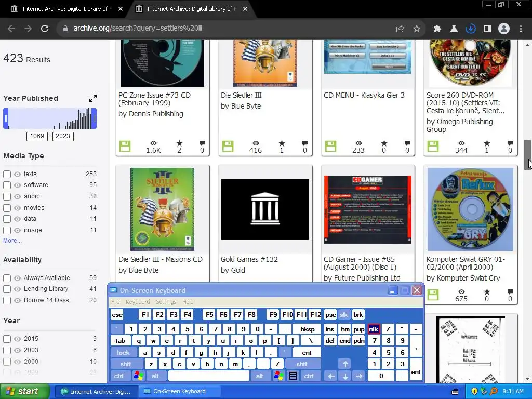
Task: Reload the page with the browser refresh icon
Action: 45,29
